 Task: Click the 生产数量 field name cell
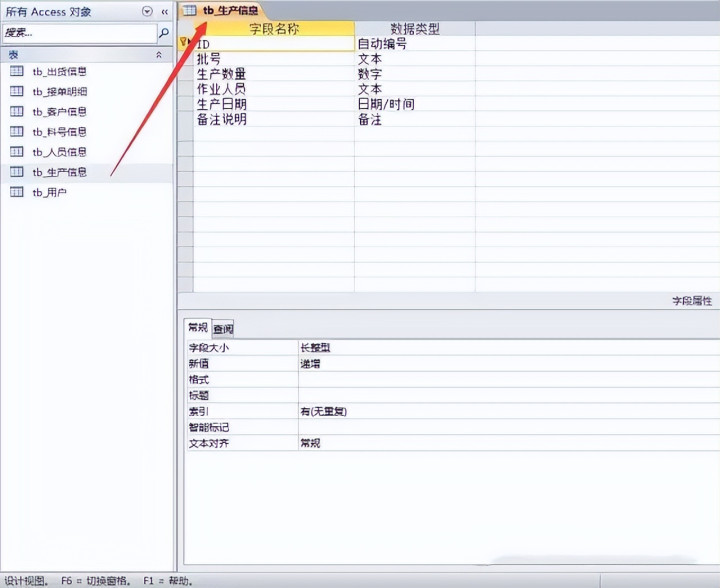[274, 73]
